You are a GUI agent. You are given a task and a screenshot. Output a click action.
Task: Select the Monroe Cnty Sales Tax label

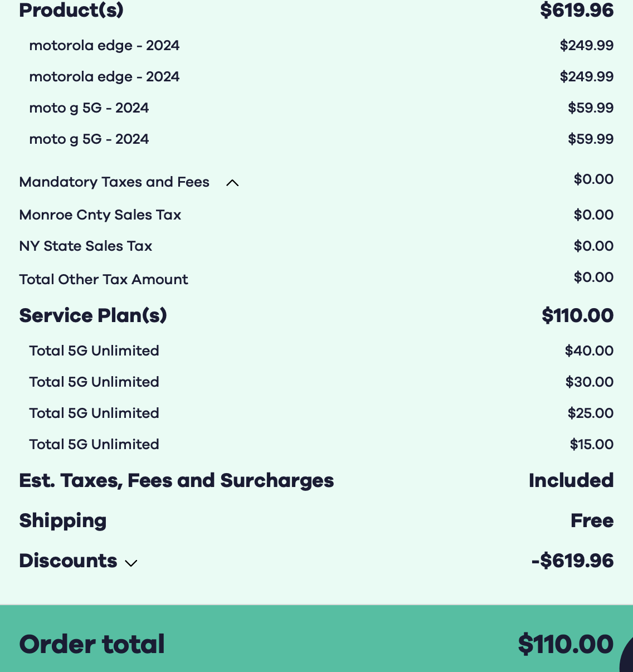100,215
